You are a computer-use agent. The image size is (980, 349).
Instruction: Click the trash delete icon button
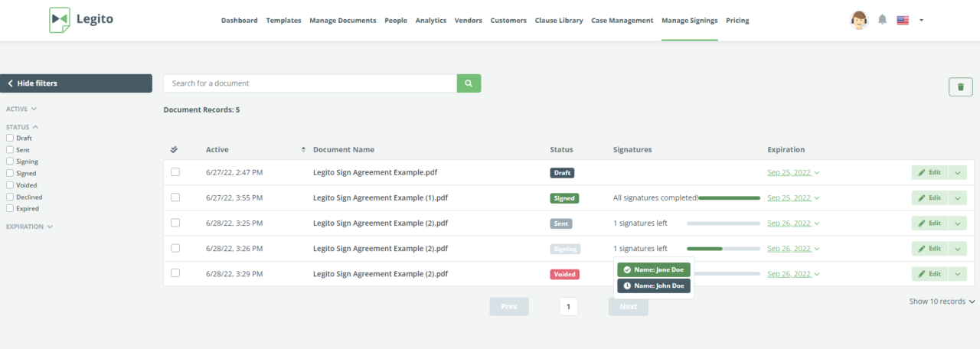click(960, 87)
